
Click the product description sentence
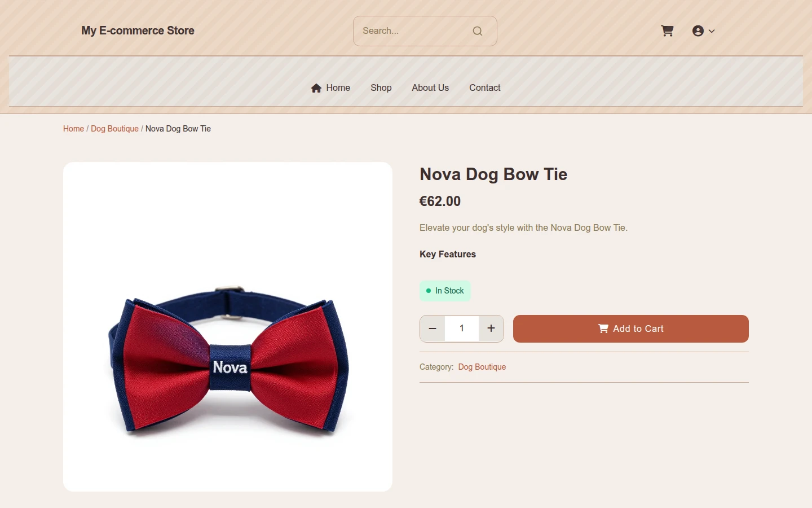[523, 228]
